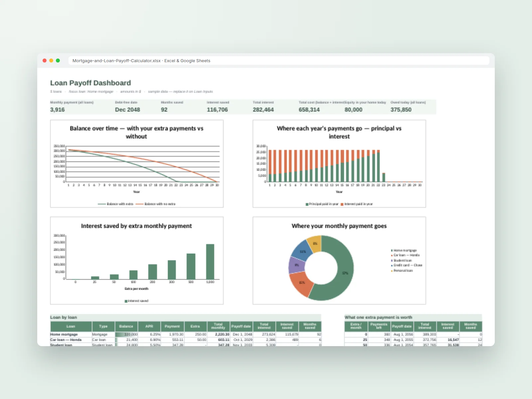Image resolution: width=532 pixels, height=399 pixels.
Task: Select the Balance column header in Loan by loan
Action: (x=126, y=326)
